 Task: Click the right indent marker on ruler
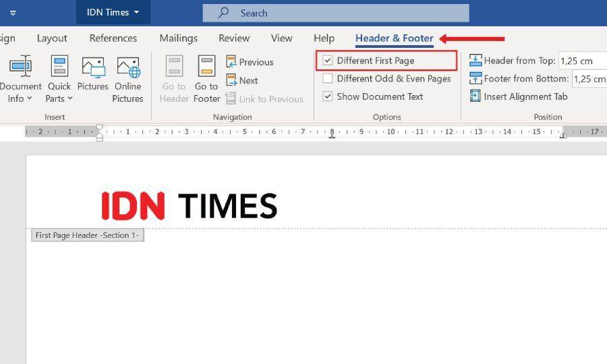point(564,135)
